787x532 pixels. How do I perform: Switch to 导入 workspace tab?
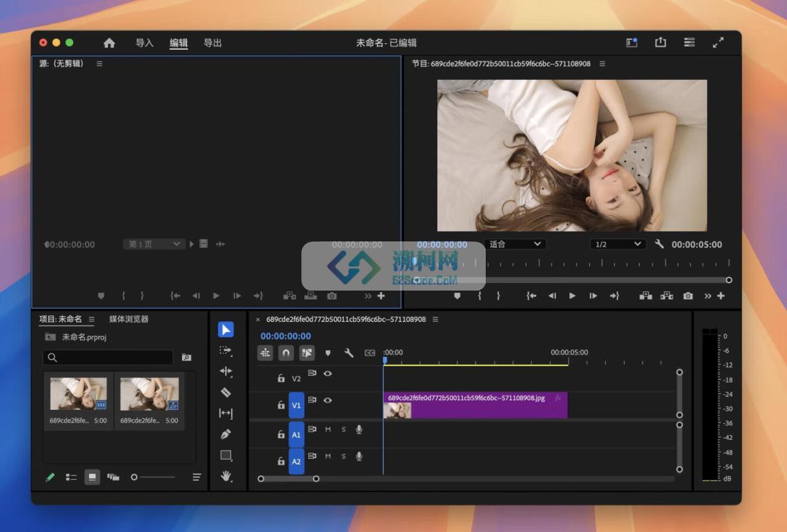tap(144, 43)
